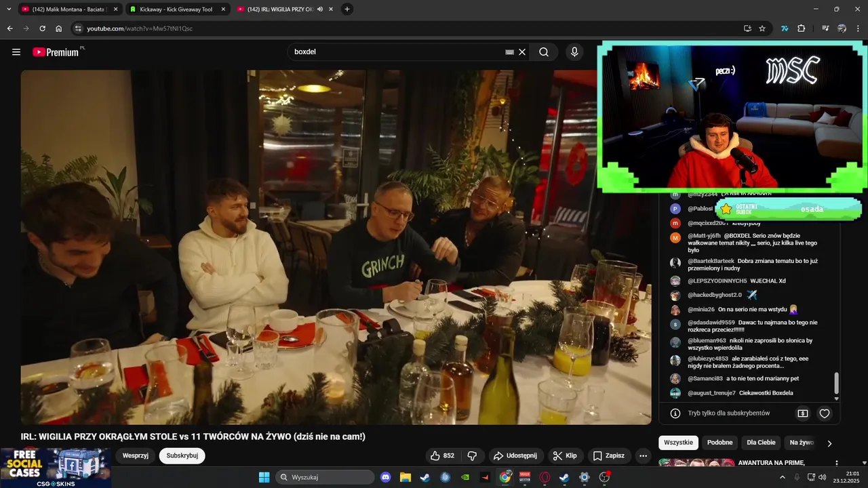
Task: Select the Dla Ciebie filter chip
Action: 761,443
